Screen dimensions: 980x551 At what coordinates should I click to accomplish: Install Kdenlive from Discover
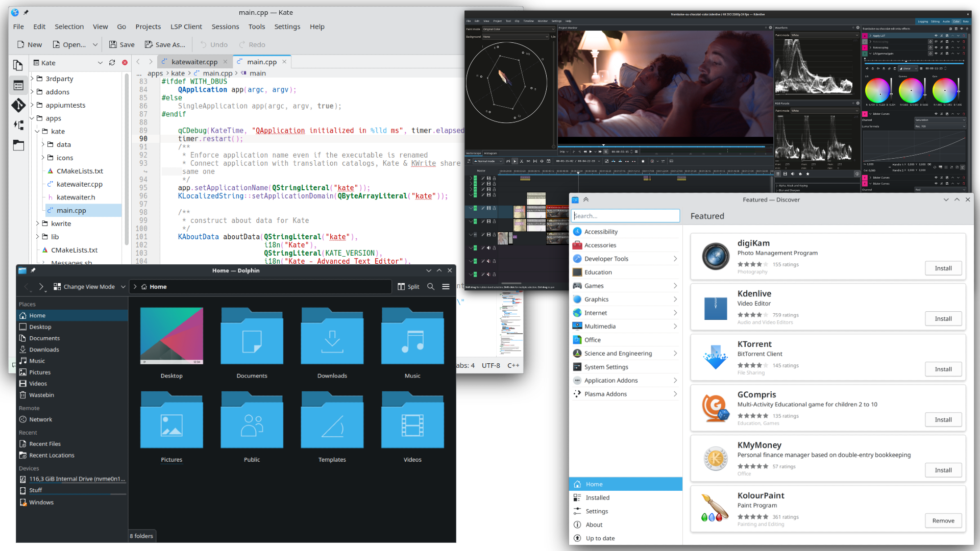tap(943, 319)
